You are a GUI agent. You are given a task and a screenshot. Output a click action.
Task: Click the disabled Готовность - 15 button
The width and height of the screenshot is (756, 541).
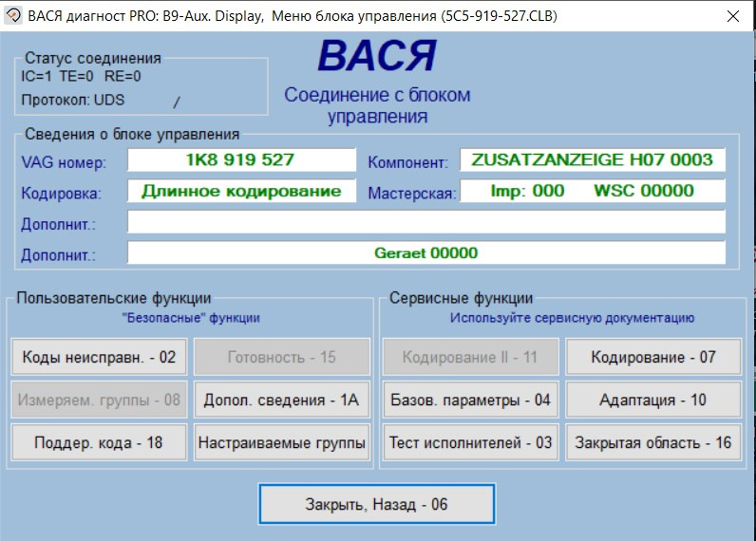[x=281, y=357]
